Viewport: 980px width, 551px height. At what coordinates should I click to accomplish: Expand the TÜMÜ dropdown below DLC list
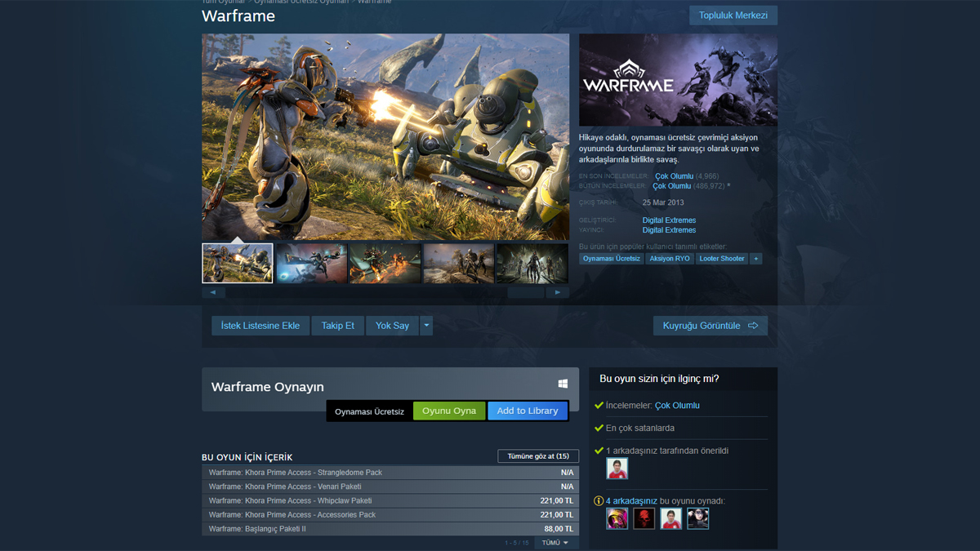pyautogui.click(x=556, y=543)
